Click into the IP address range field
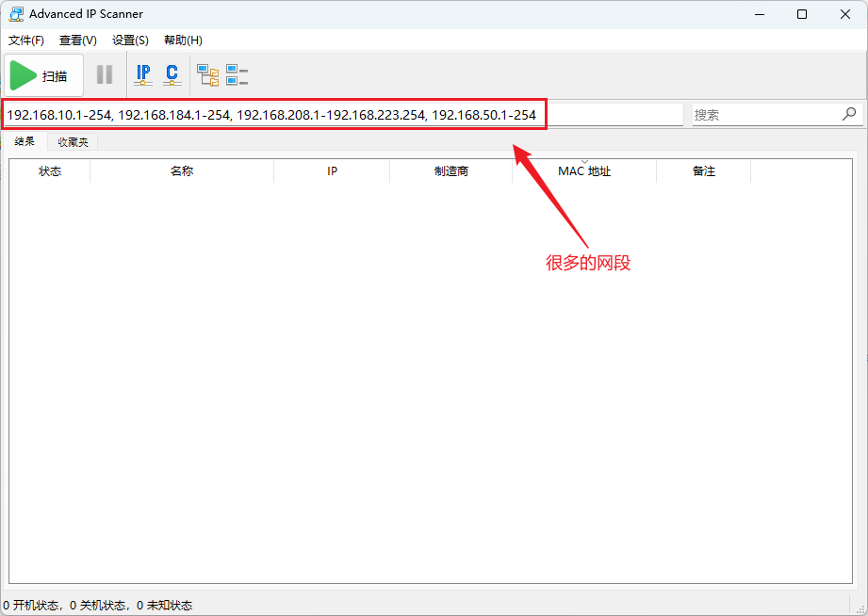 (x=343, y=115)
